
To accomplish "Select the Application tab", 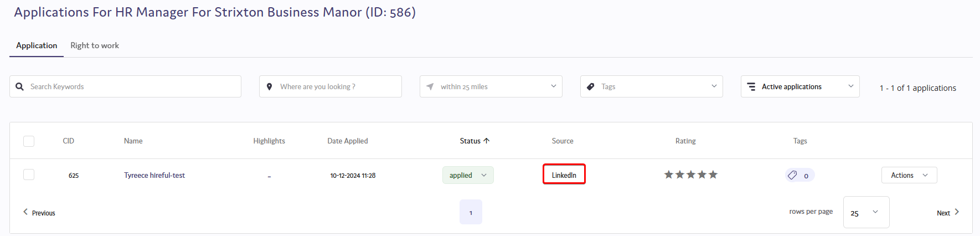I will [x=37, y=45].
